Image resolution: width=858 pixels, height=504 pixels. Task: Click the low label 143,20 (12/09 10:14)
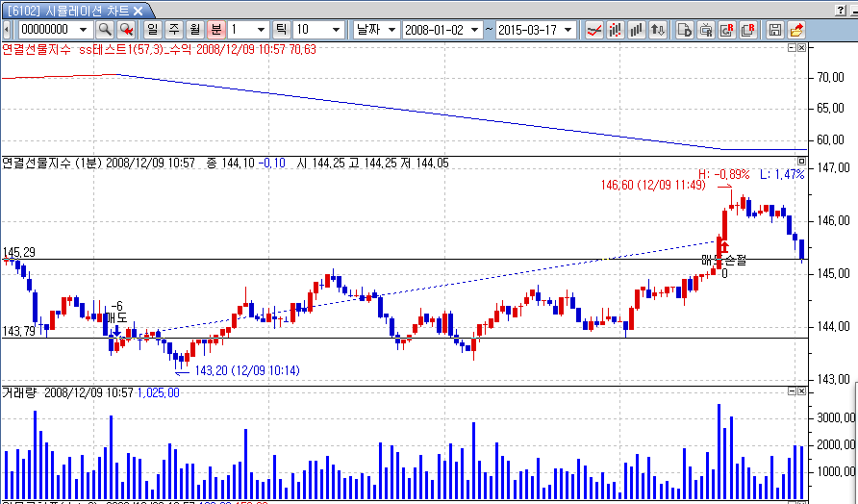click(247, 370)
